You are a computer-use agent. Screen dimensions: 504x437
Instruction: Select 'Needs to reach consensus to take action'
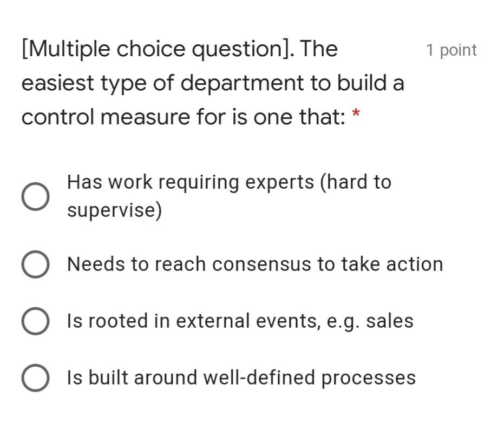(255, 264)
